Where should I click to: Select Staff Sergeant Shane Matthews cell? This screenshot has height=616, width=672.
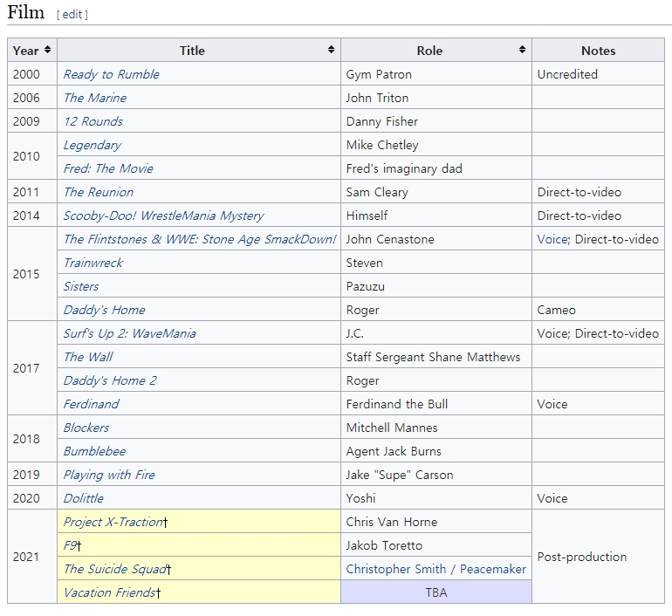(x=436, y=357)
